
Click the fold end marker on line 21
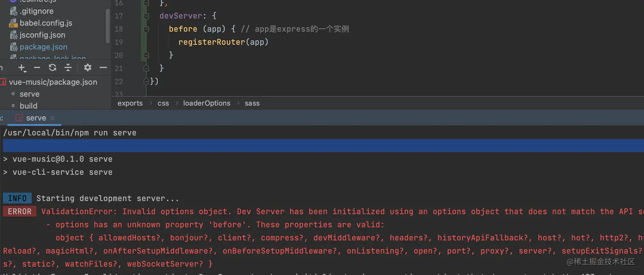pos(147,68)
